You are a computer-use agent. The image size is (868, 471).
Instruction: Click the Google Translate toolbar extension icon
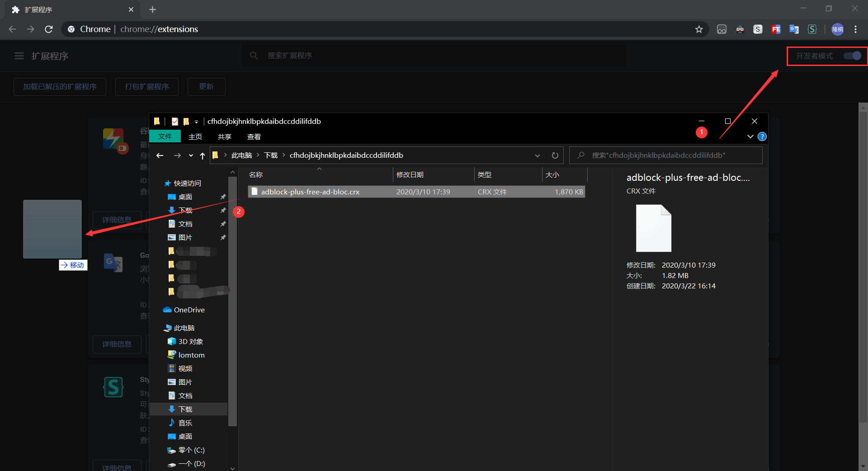pos(794,29)
